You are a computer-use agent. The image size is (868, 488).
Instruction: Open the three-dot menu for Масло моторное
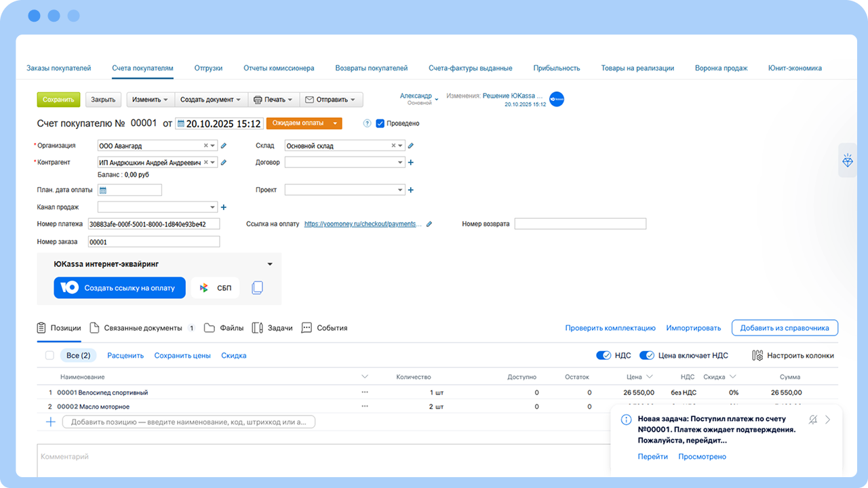(x=365, y=407)
